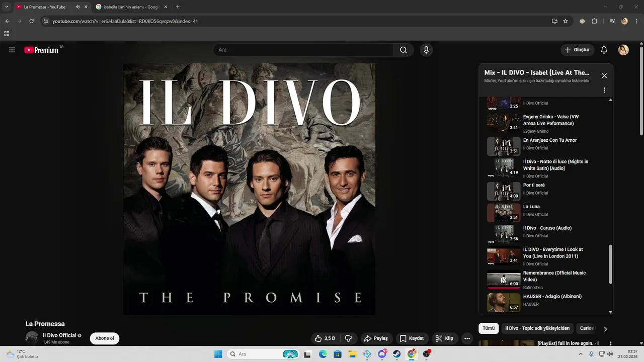Screen dimensions: 644x362
Task: Play HAUSER - Adagio (Albinoni)
Action: point(545,302)
